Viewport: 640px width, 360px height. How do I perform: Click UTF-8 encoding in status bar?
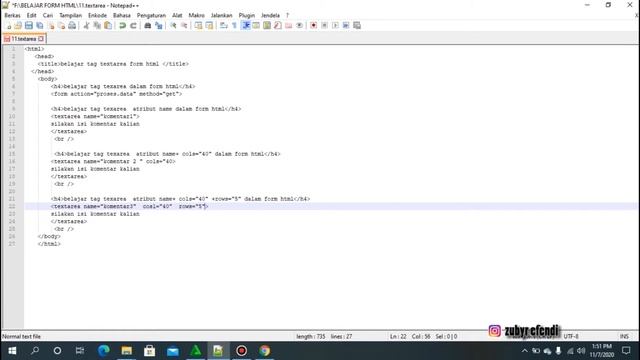point(571,336)
